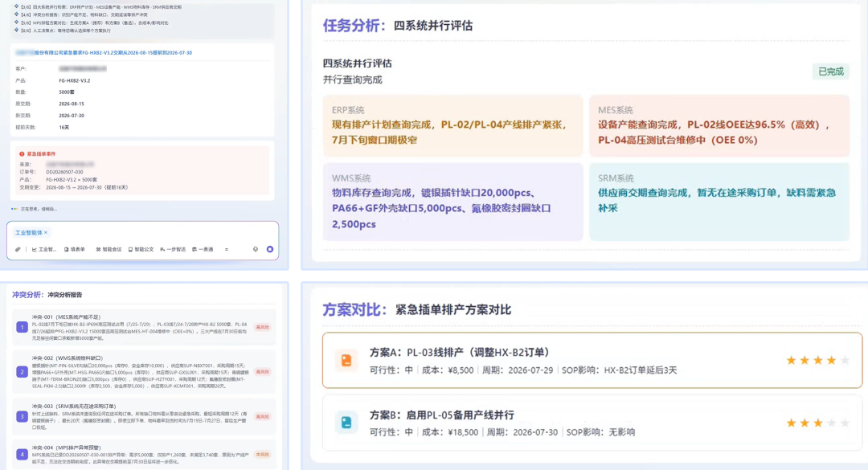Click the 高风险 tag on 冲突-001
The height and width of the screenshot is (470, 868).
(x=262, y=327)
